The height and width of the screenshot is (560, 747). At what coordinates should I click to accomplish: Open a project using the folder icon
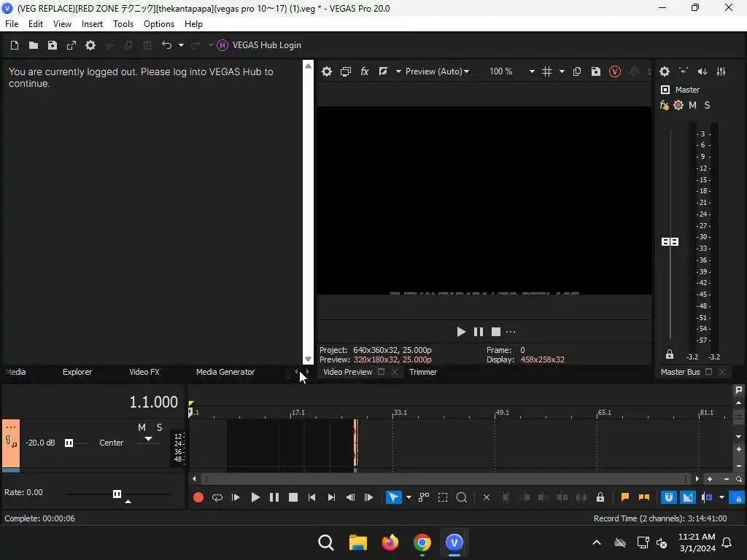pyautogui.click(x=34, y=45)
